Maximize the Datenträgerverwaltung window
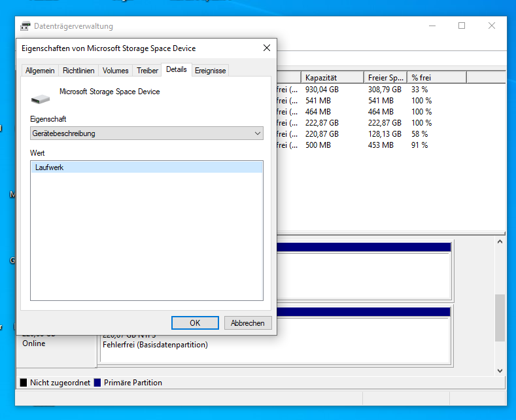This screenshot has width=516, height=420. click(x=462, y=26)
